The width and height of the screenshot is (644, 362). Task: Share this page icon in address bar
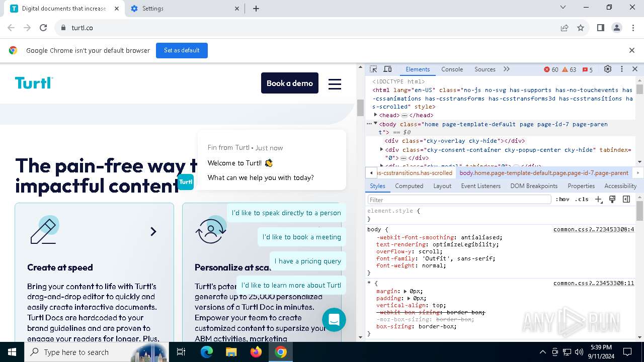[x=565, y=28]
